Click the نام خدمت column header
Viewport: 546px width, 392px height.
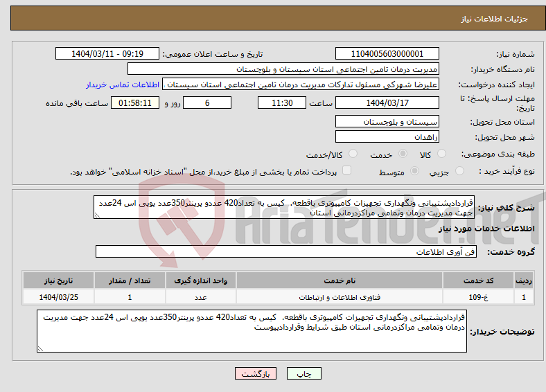339,280
